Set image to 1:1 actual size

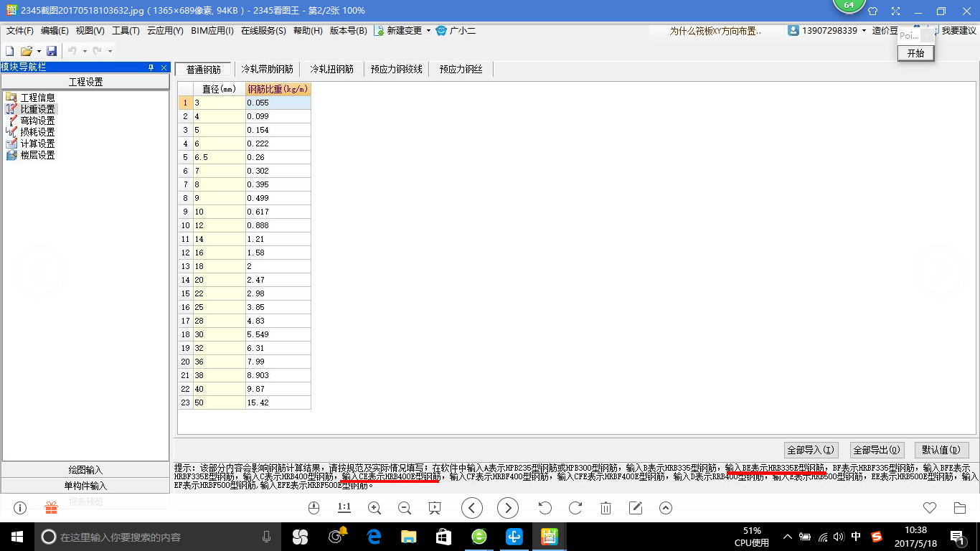pyautogui.click(x=344, y=507)
